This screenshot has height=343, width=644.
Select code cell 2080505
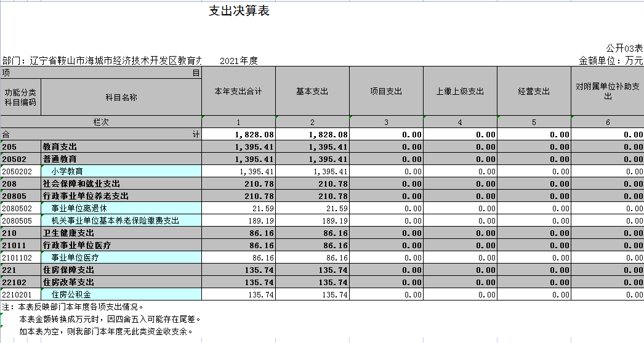pyautogui.click(x=20, y=220)
